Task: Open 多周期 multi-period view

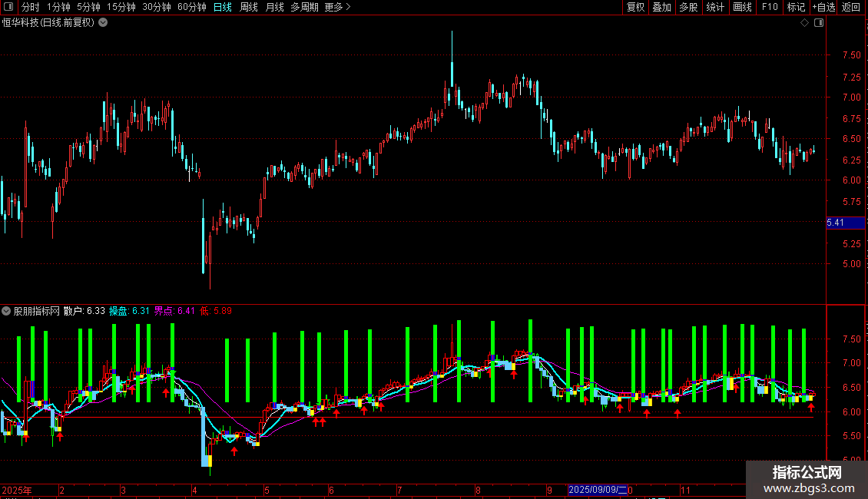Action: coord(304,7)
